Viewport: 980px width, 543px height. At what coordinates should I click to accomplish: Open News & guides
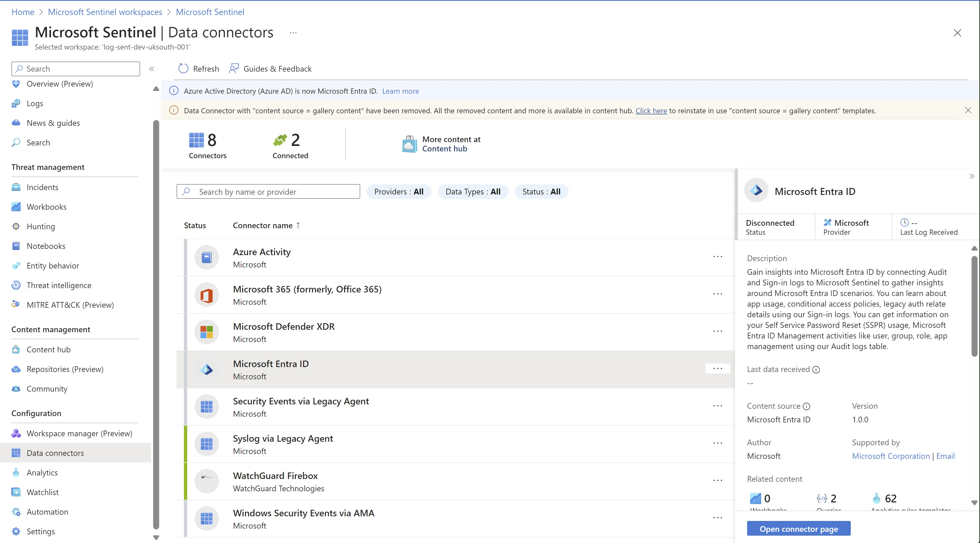click(x=53, y=123)
